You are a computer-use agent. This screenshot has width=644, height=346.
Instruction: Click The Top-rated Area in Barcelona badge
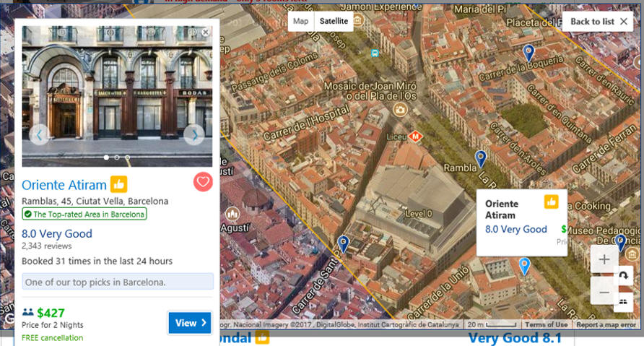(84, 214)
